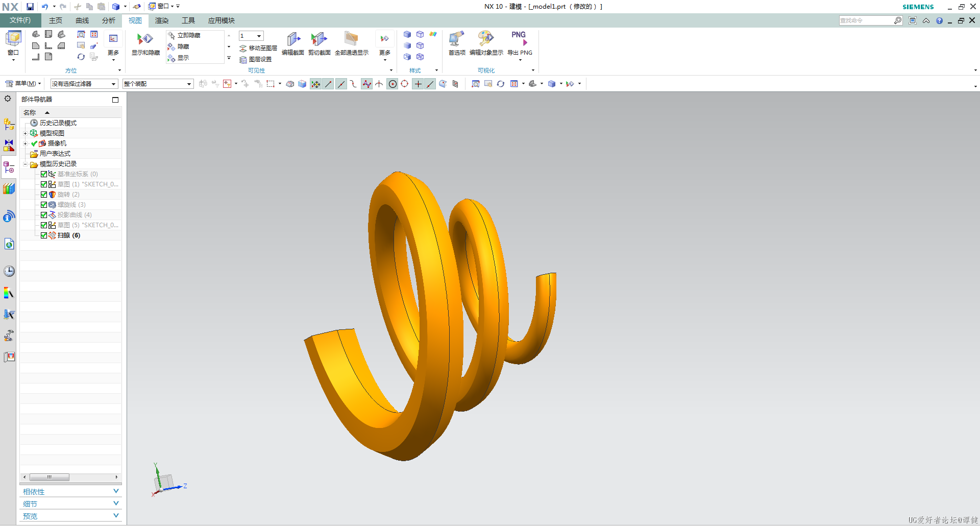Screen dimensions: 980x526
Task: Click the Rotate view icon in the orientation group
Action: tap(81, 57)
